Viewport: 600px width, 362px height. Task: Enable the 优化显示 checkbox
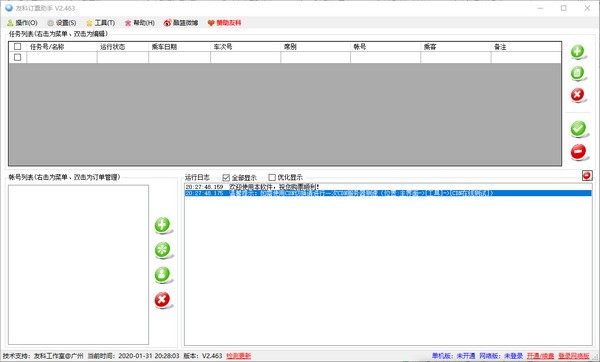272,177
